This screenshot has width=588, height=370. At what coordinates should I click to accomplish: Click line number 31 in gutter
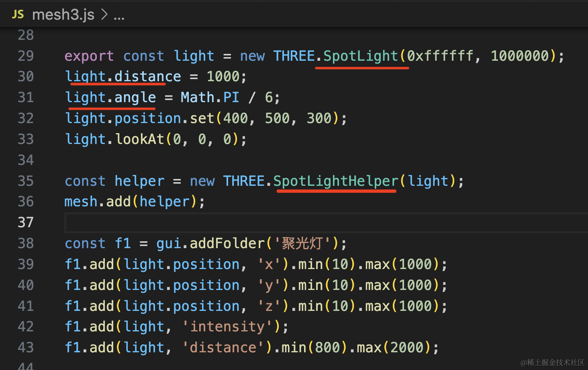pyautogui.click(x=26, y=97)
